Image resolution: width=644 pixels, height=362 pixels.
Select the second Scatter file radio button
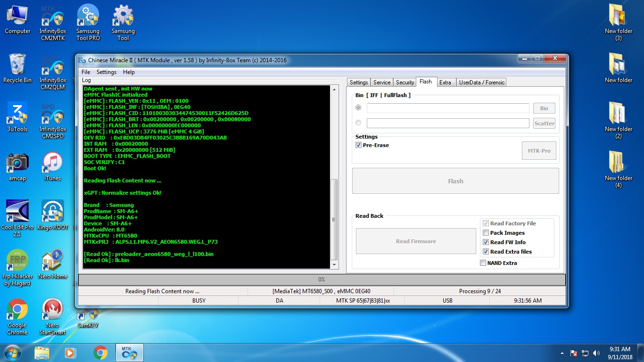pos(358,123)
